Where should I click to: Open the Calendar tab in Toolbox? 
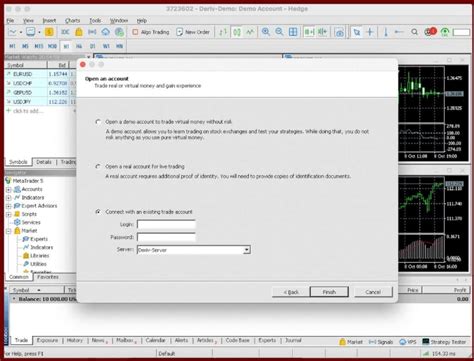point(155,340)
